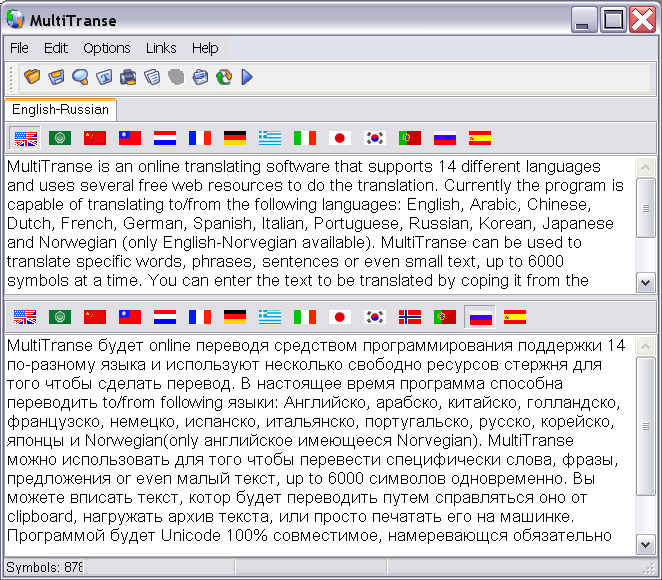
Task: Click the toolbar drag handle grip
Action: pos(11,78)
